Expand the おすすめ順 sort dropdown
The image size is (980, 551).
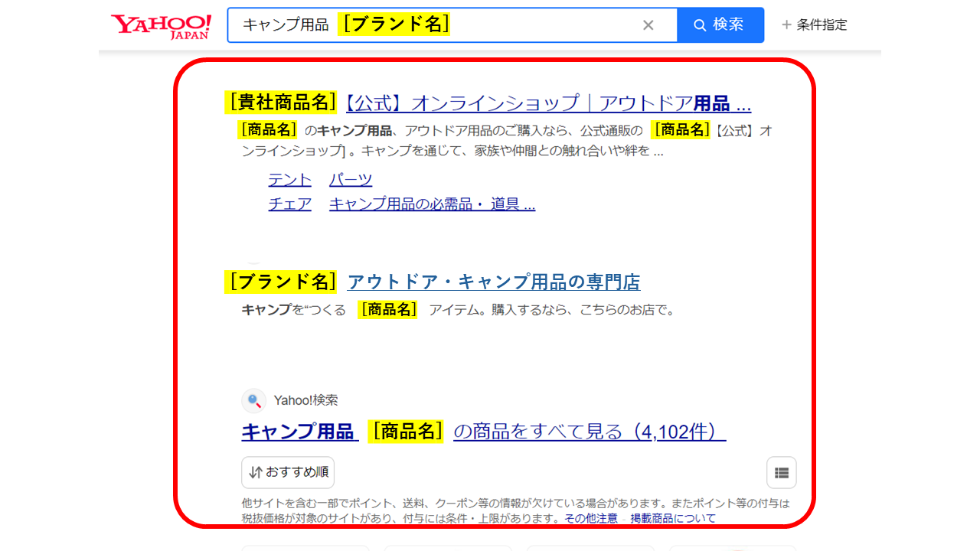pos(288,472)
